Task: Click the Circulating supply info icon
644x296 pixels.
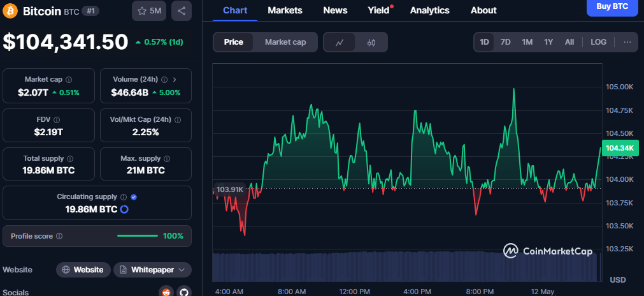Action: (x=124, y=197)
